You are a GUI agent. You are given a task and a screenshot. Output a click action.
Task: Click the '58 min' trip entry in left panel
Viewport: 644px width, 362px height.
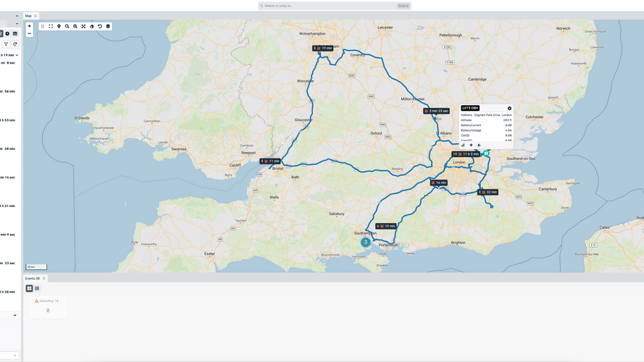tap(9, 91)
